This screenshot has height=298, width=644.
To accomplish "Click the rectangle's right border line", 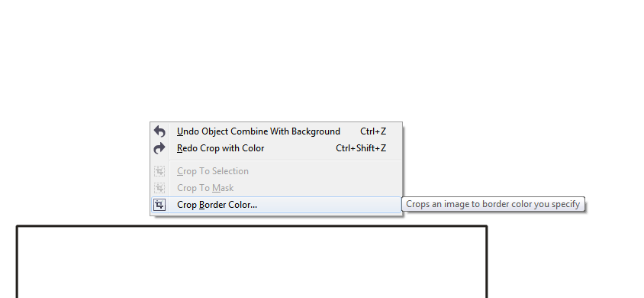I will (487, 263).
